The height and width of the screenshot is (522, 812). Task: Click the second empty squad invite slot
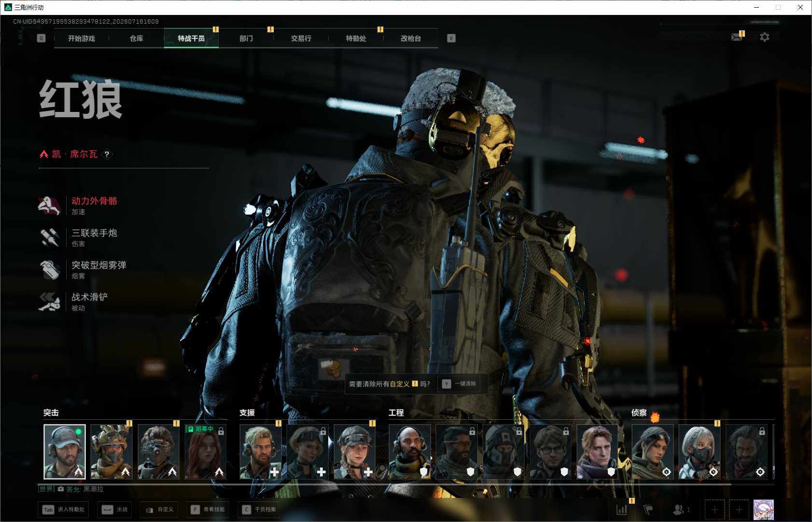click(739, 509)
